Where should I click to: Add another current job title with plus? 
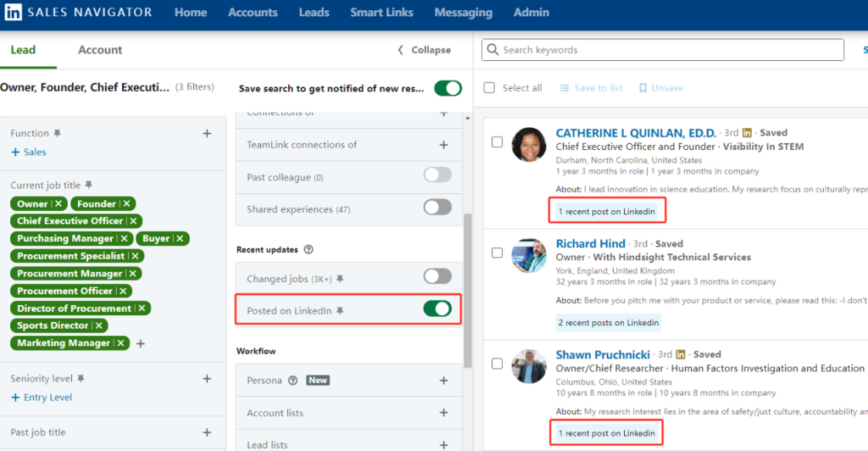[141, 343]
